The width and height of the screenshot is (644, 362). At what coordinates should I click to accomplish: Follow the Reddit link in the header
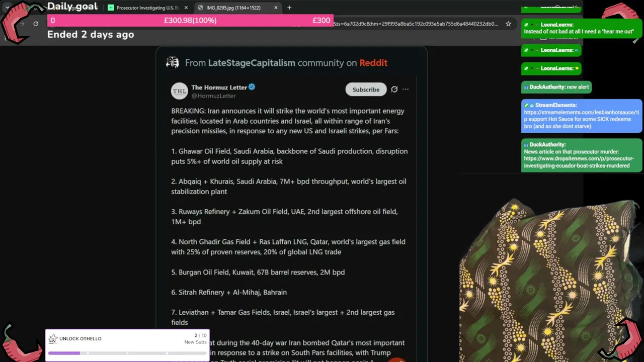click(x=373, y=63)
